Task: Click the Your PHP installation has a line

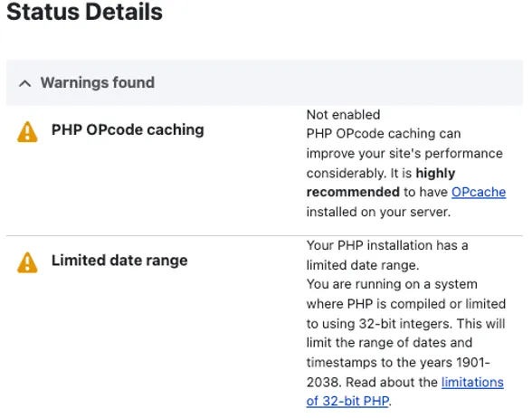Action: (x=387, y=245)
